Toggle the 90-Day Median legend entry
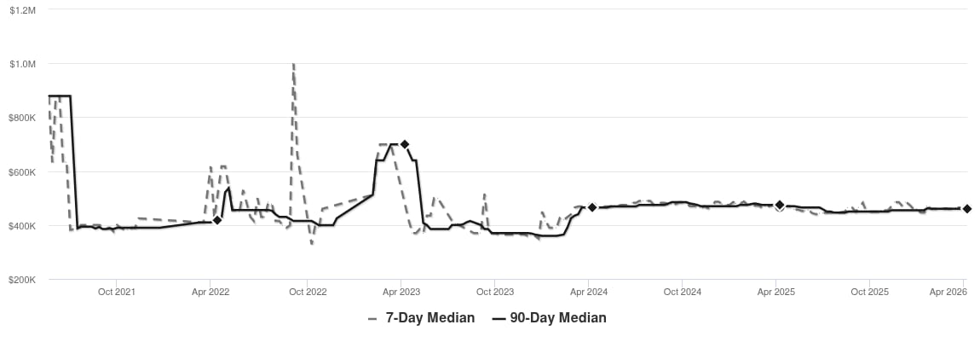 click(x=557, y=318)
